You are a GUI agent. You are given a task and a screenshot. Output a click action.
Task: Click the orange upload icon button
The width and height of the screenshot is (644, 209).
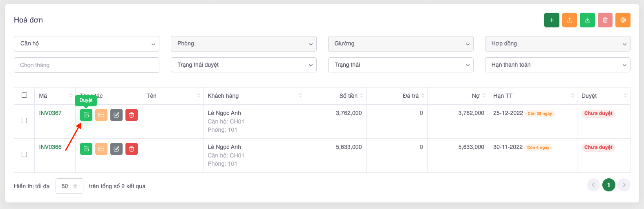569,20
